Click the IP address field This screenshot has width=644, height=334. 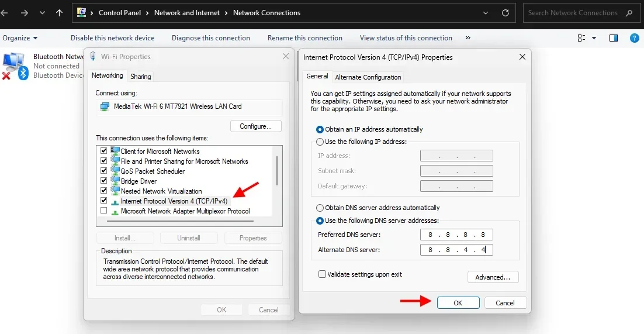pyautogui.click(x=456, y=156)
